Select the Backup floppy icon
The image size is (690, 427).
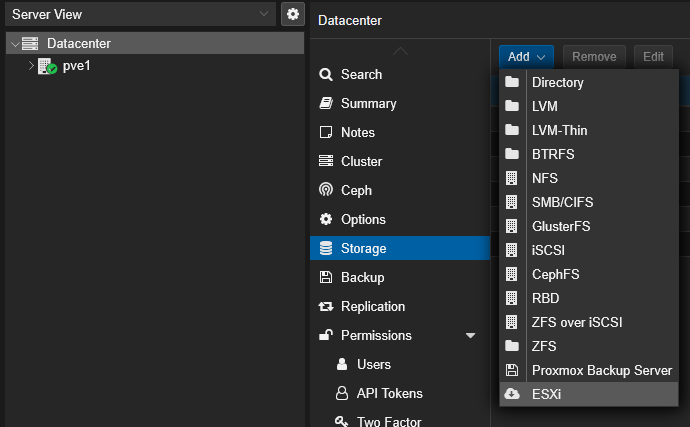(325, 277)
